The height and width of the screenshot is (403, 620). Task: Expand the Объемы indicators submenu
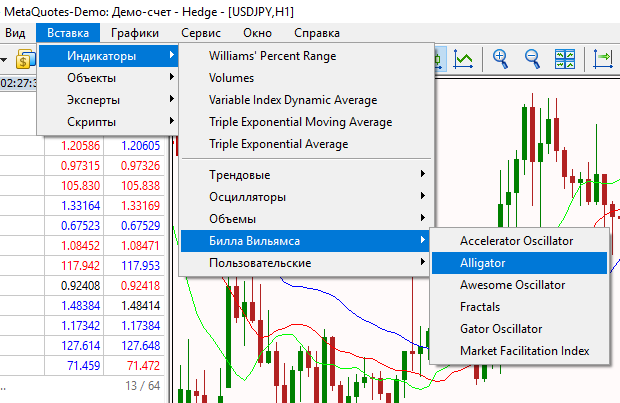tap(305, 219)
